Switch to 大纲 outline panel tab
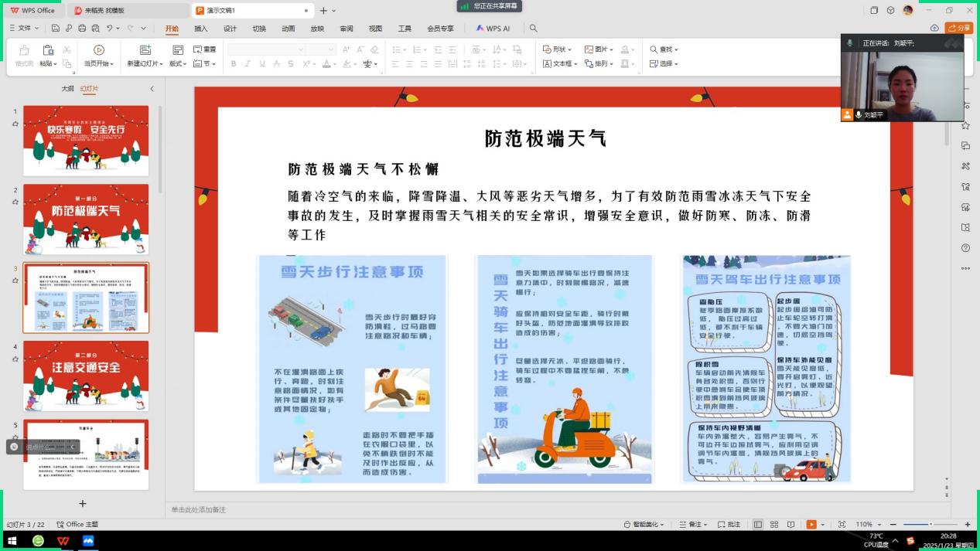Viewport: 980px width, 551px height. (67, 89)
